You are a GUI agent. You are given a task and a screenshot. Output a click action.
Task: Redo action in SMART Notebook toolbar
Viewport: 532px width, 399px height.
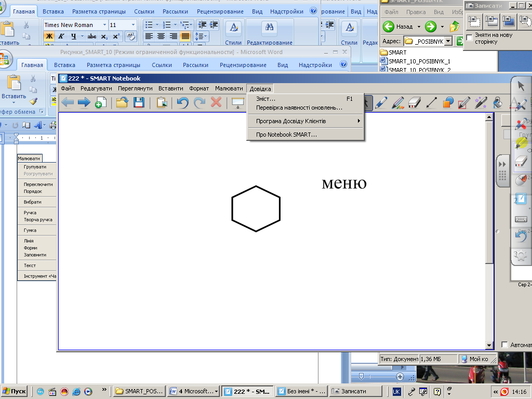199,102
